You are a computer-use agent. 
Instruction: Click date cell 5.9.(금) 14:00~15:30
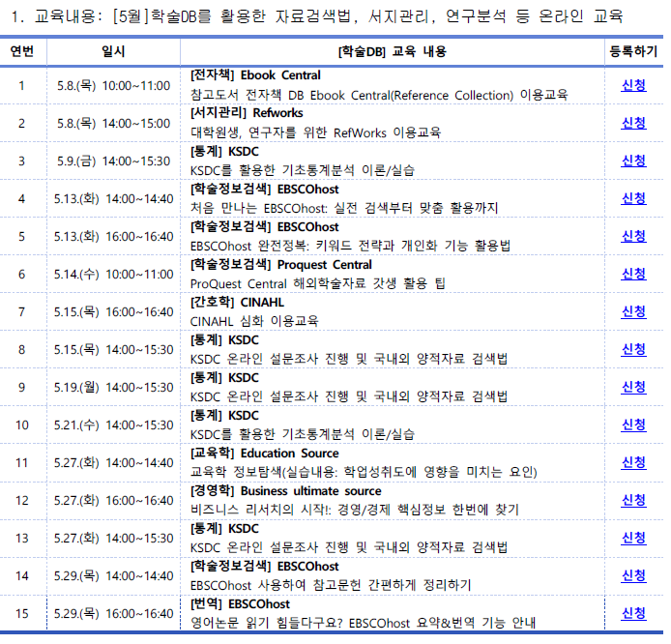pyautogui.click(x=113, y=161)
